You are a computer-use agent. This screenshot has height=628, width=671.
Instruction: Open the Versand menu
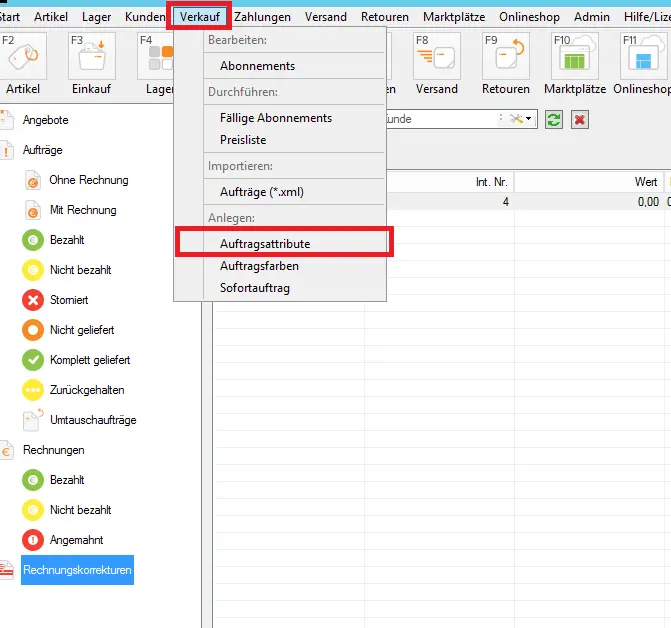pyautogui.click(x=326, y=17)
